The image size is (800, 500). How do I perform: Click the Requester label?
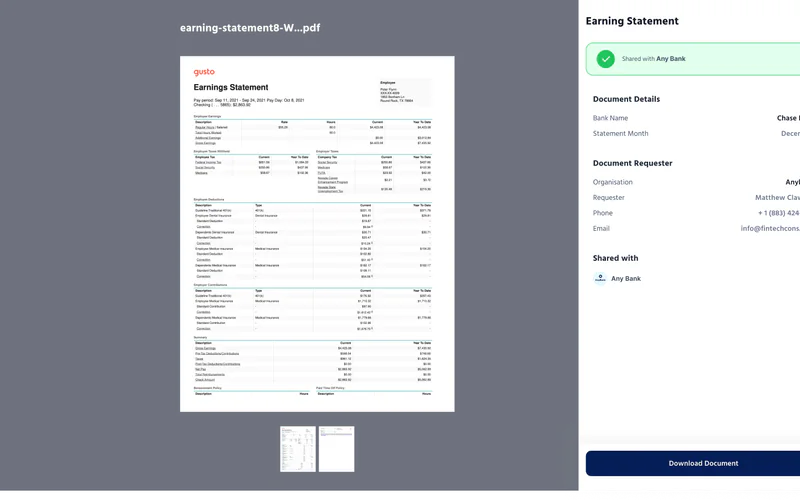click(609, 197)
